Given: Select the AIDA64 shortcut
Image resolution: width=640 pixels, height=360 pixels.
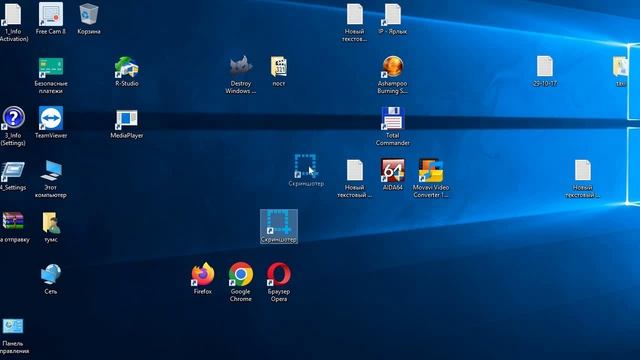Looking at the screenshot, I should click(x=392, y=175).
